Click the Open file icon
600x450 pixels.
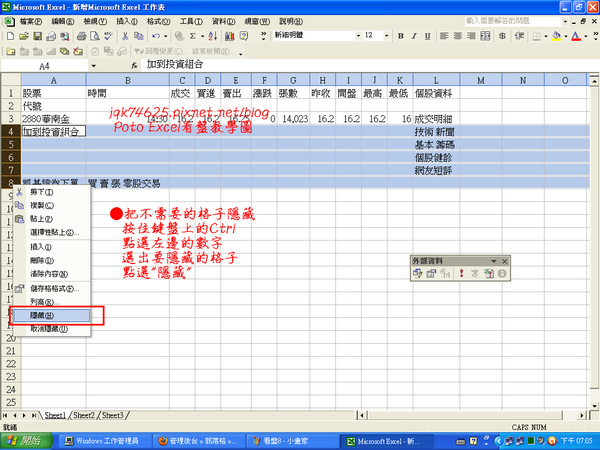coord(24,36)
